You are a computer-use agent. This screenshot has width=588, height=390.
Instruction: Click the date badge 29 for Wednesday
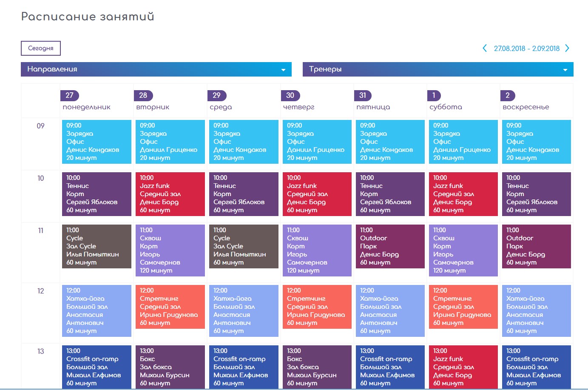pyautogui.click(x=217, y=95)
